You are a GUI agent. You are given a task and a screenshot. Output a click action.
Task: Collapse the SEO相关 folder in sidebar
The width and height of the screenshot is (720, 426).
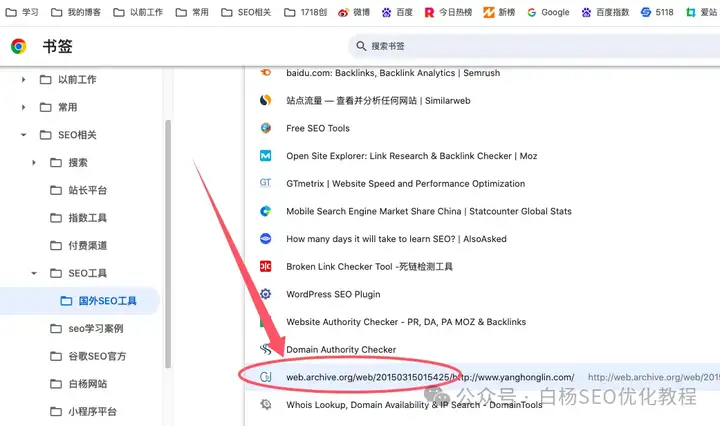point(23,135)
